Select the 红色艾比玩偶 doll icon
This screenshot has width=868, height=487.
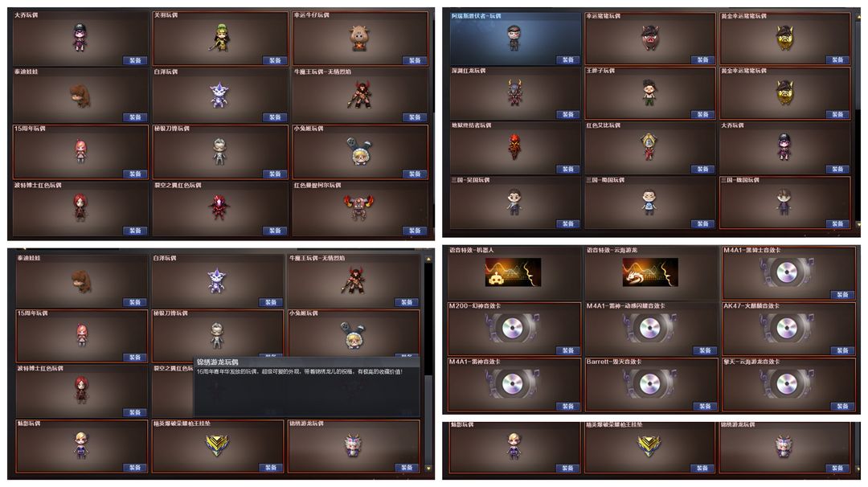(649, 146)
